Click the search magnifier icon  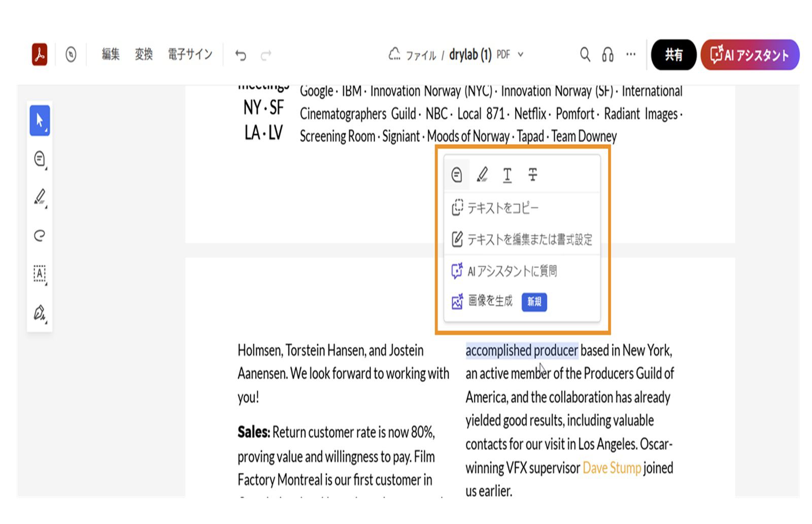585,54
